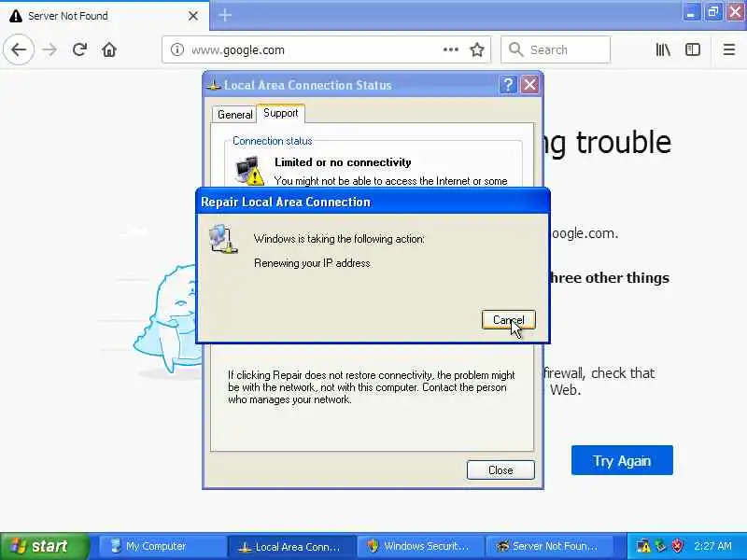Open a new tab with plus icon
Viewport: 747px width, 560px height.
pyautogui.click(x=225, y=15)
